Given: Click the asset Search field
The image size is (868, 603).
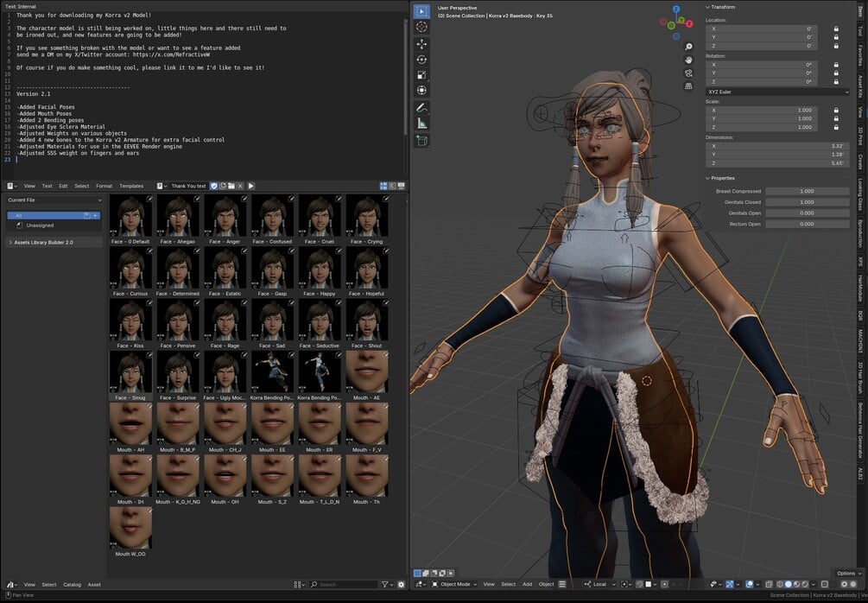Looking at the screenshot, I should point(343,584).
